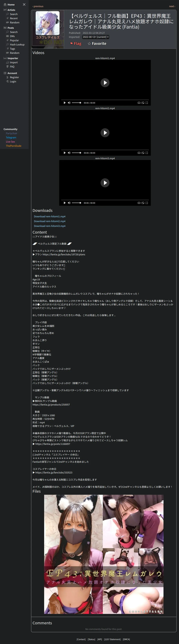Open the Telegram community link

pyautogui.click(x=11, y=137)
